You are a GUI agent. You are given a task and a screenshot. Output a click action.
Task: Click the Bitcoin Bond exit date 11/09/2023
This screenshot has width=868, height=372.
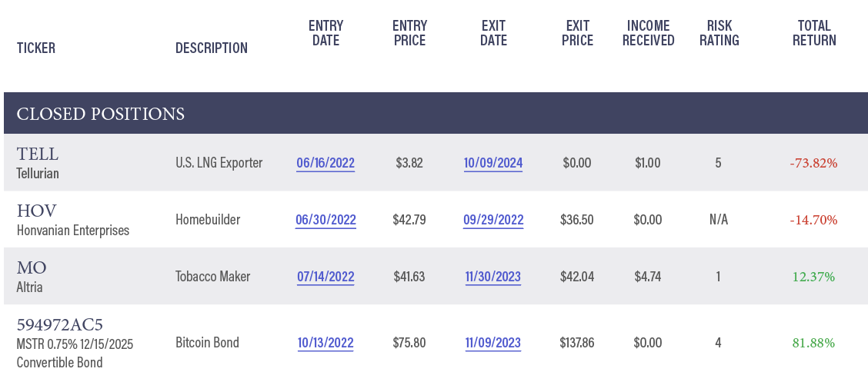click(493, 343)
